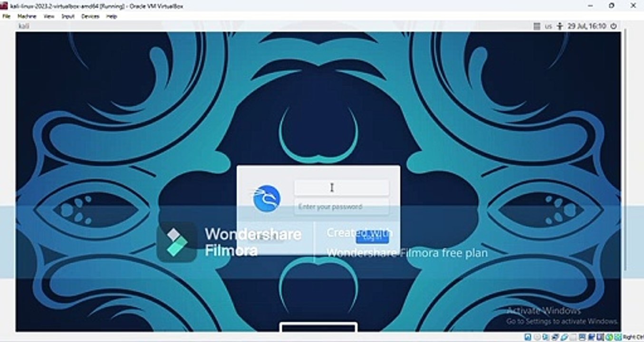Click the VirtualBox app icon in title bar
Image resolution: width=644 pixels, height=342 pixels.
tap(5, 6)
